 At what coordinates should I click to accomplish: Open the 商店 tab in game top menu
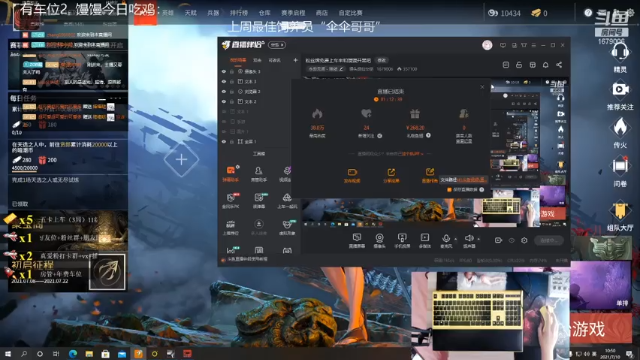click(322, 13)
